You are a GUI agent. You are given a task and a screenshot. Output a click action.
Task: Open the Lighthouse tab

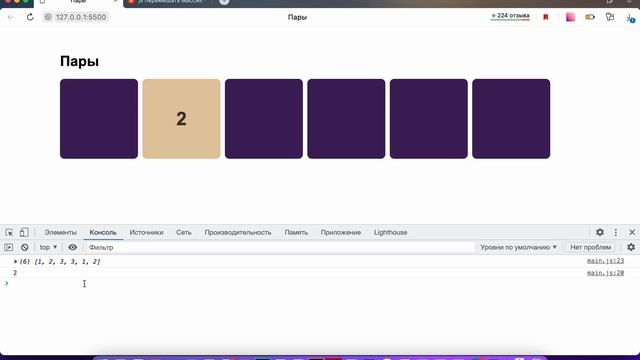(390, 232)
